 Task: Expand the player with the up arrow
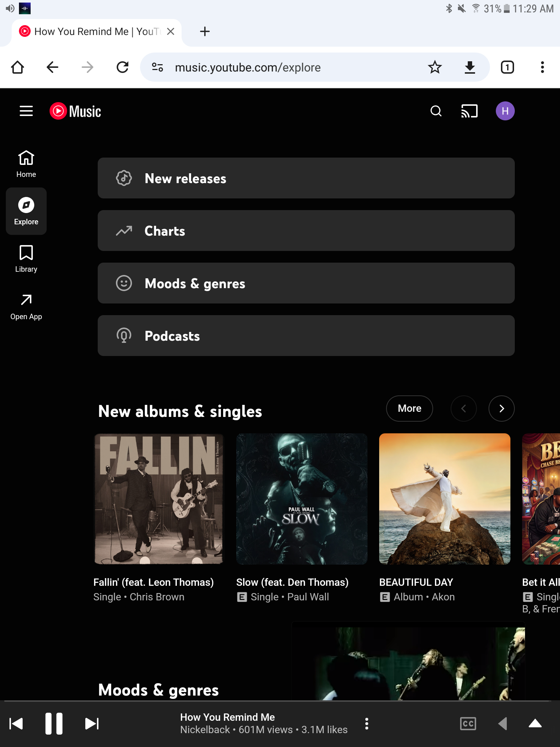point(535,723)
